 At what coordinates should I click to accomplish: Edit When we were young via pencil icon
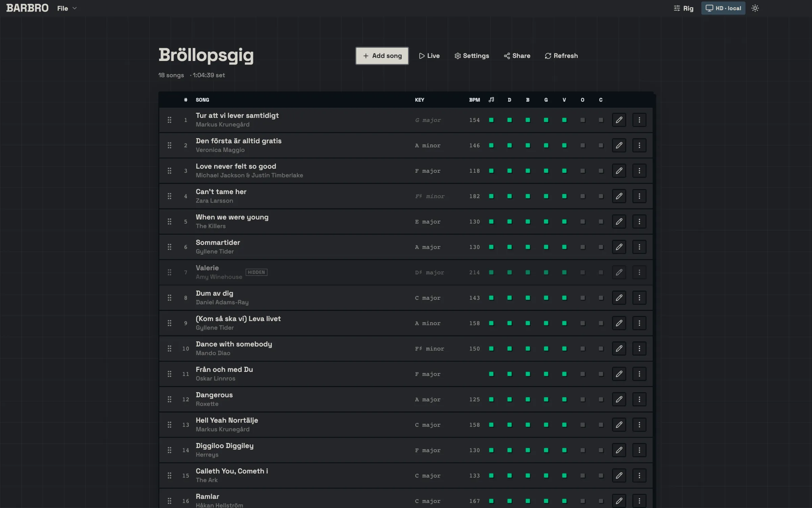pos(619,221)
